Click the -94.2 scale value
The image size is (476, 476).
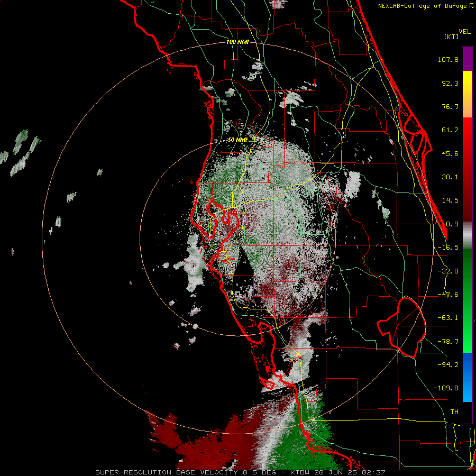pos(448,364)
